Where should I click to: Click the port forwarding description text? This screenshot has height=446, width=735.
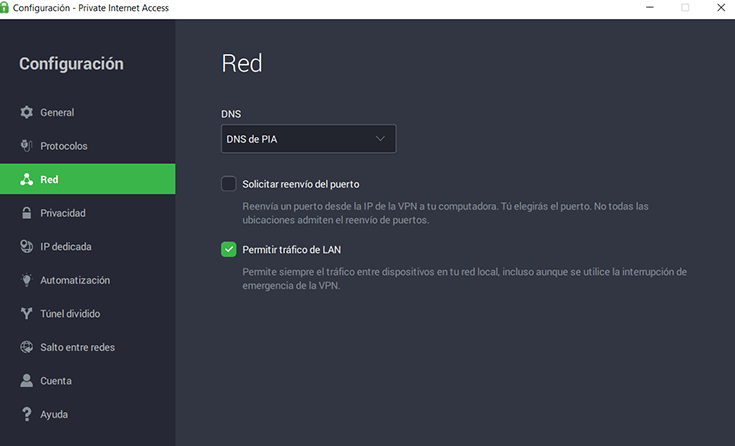pos(445,213)
